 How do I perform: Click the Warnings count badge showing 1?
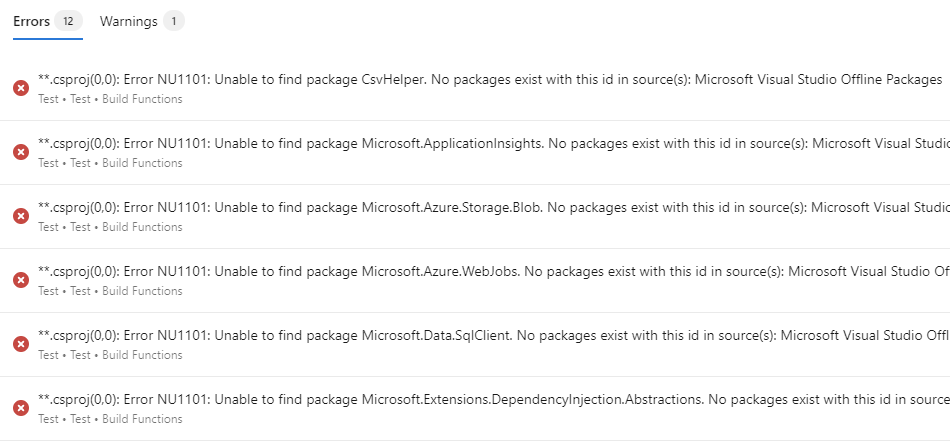pyautogui.click(x=174, y=21)
